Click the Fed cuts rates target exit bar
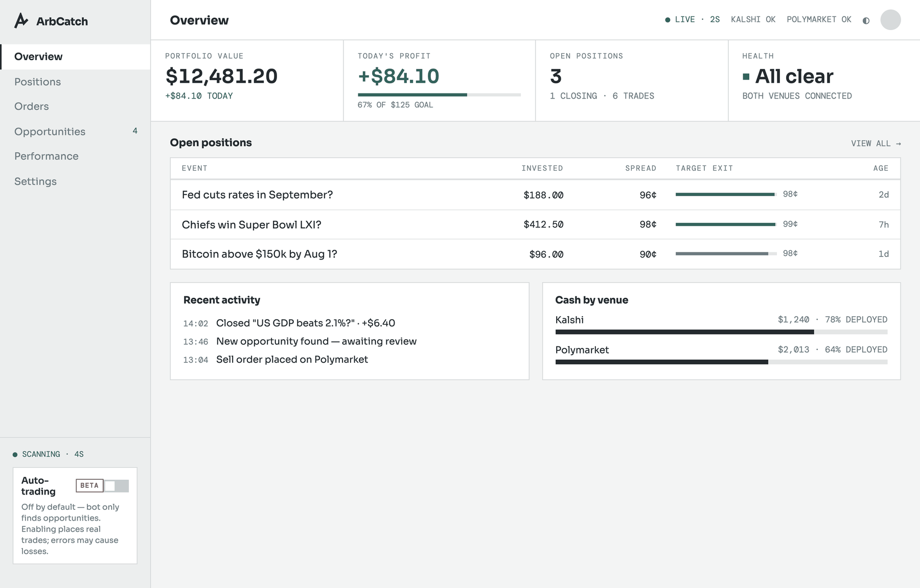Image resolution: width=920 pixels, height=588 pixels. point(726,194)
